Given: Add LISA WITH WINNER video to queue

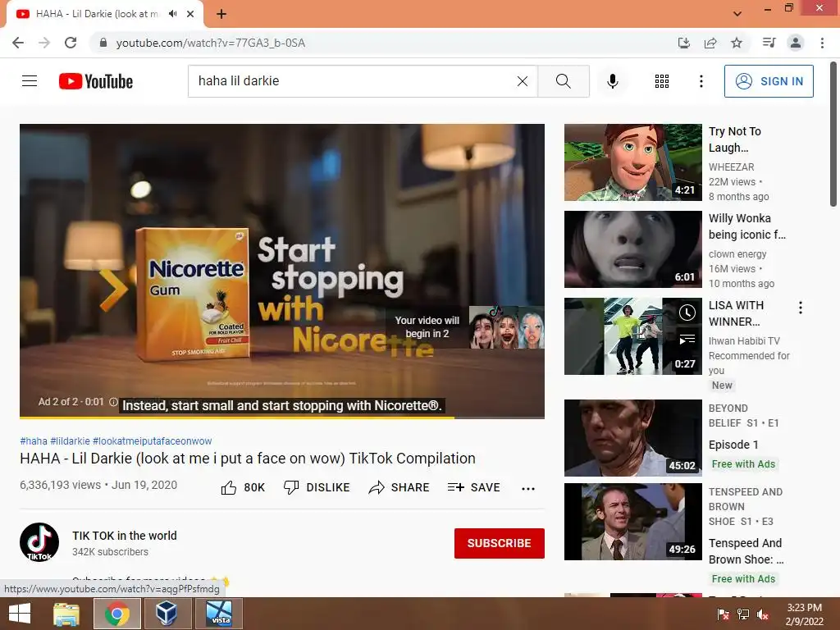Looking at the screenshot, I should (x=687, y=339).
